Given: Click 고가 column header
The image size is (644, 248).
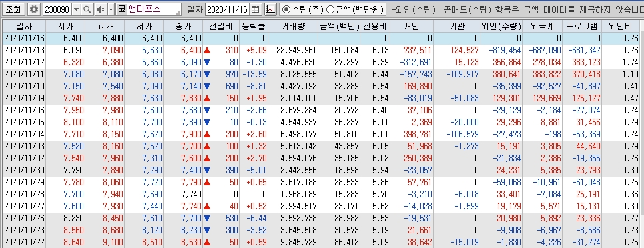Looking at the screenshot, I should pyautogui.click(x=105, y=27).
